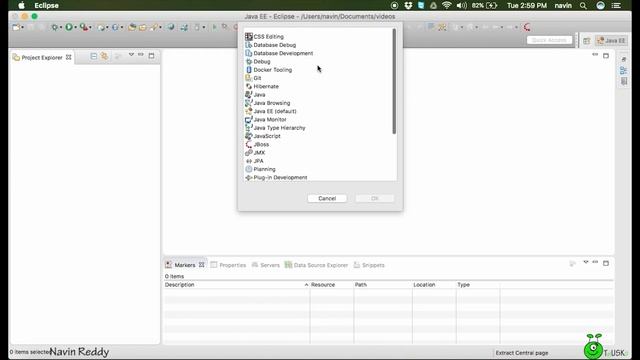
Task: Expand the External Tools dropdown arrow
Action: click(90, 28)
